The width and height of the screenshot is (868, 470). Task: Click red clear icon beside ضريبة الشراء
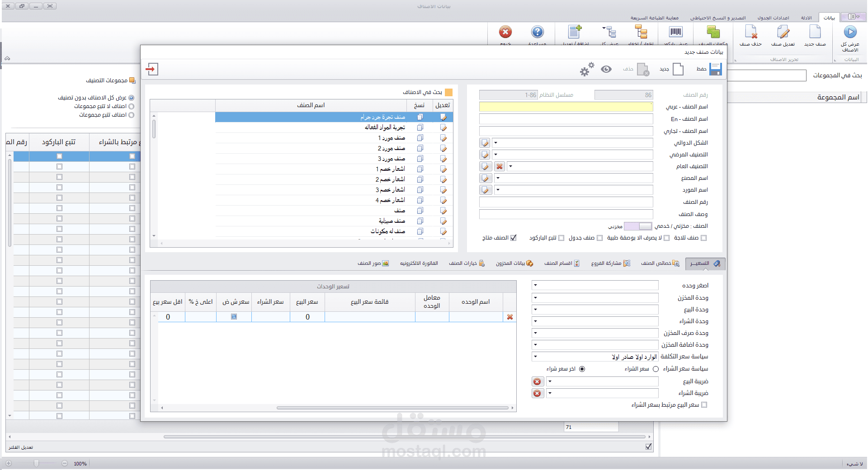click(x=537, y=393)
